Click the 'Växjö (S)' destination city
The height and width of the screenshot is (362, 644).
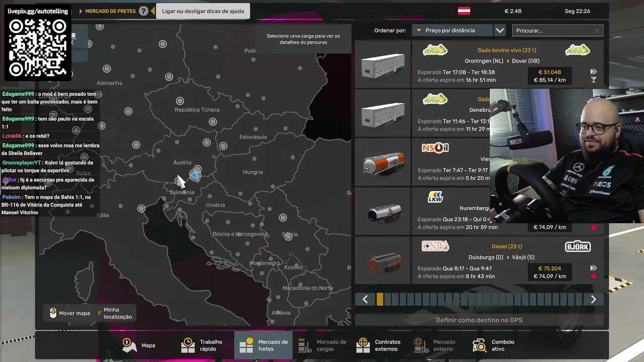point(523,257)
